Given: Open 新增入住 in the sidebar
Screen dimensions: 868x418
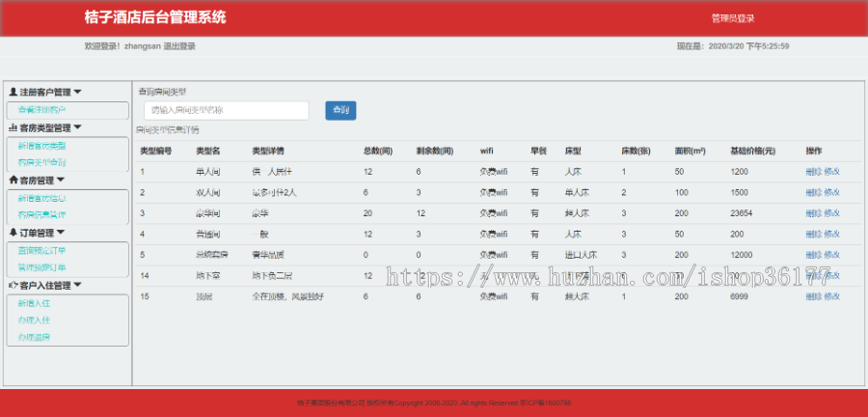Looking at the screenshot, I should click(34, 303).
